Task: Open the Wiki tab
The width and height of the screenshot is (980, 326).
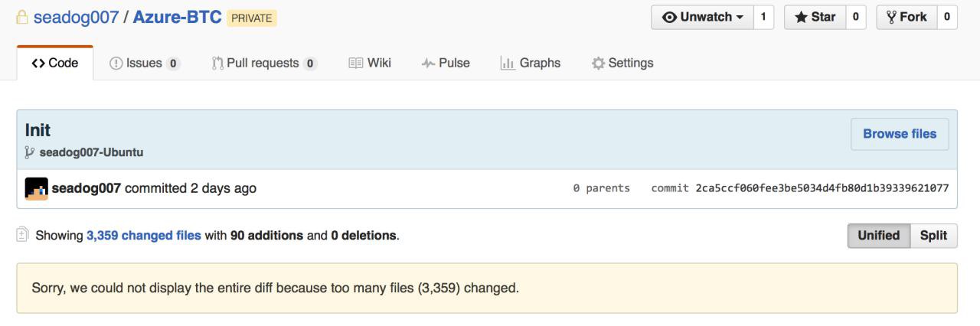Action: pyautogui.click(x=370, y=64)
